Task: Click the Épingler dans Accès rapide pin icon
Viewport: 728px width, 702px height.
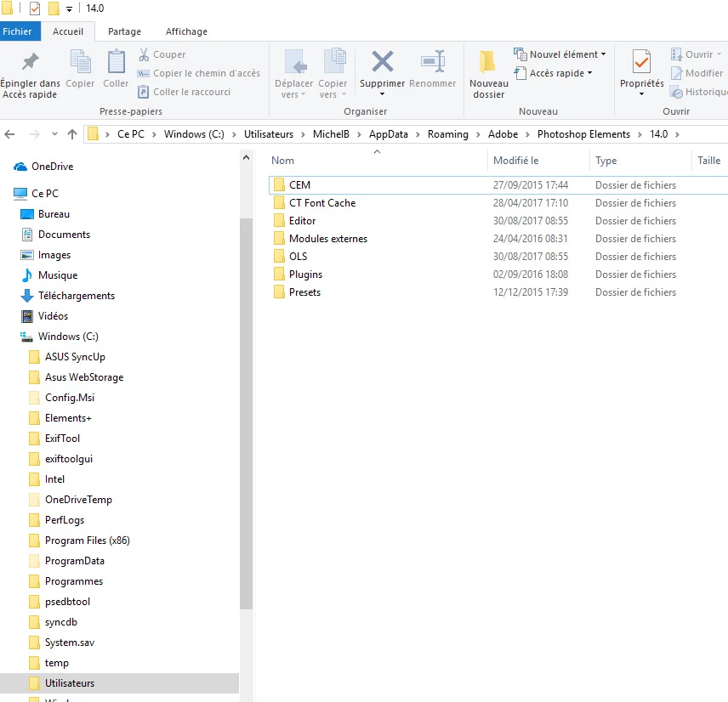Action: [30, 61]
